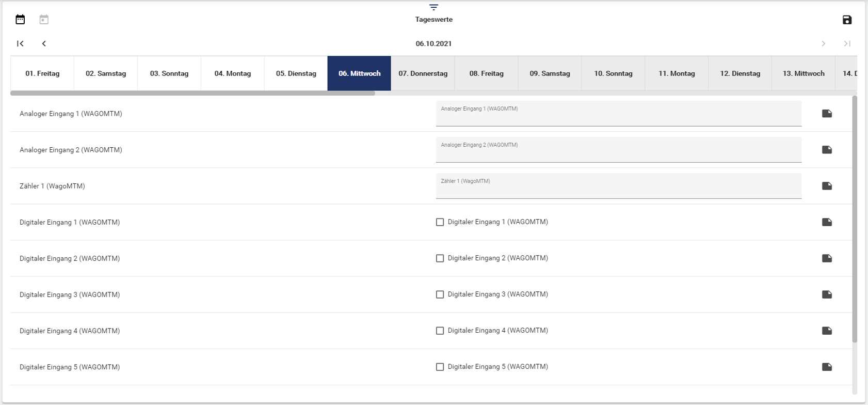Select the 07. Donnerstag tab
The height and width of the screenshot is (405, 868).
point(423,73)
